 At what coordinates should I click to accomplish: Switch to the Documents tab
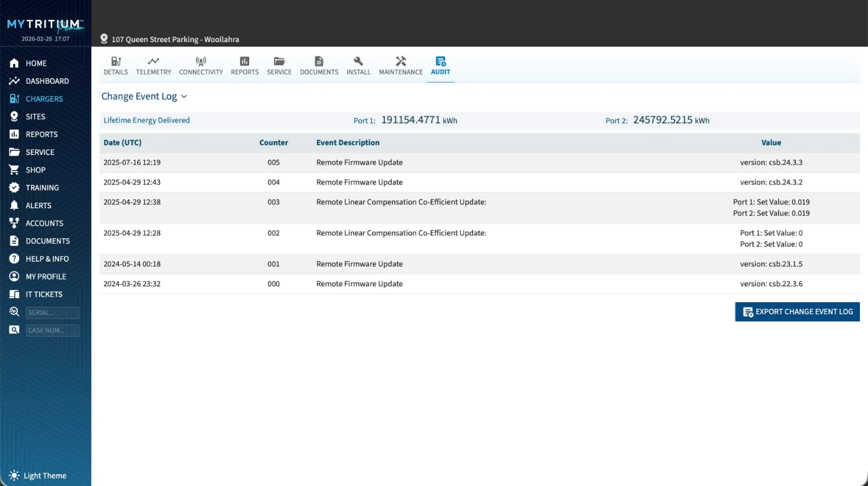[x=319, y=66]
